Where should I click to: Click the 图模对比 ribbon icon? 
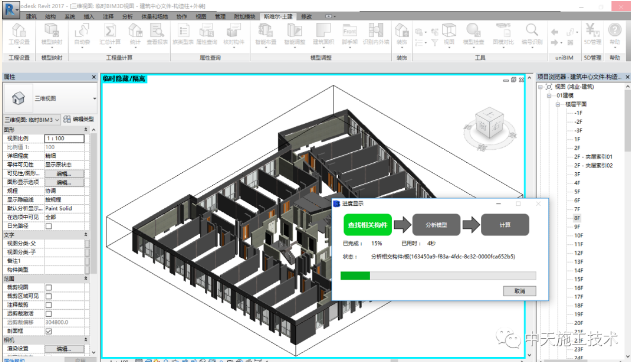pos(503,31)
